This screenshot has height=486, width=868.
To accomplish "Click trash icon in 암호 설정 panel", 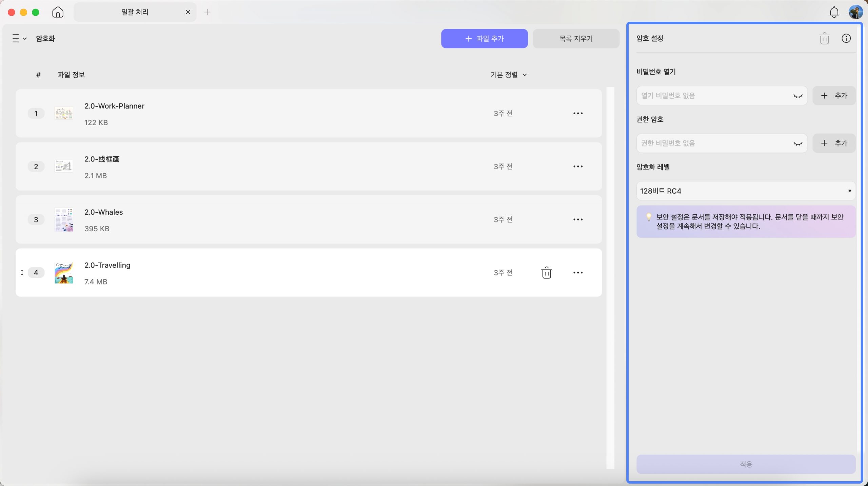I will [824, 38].
